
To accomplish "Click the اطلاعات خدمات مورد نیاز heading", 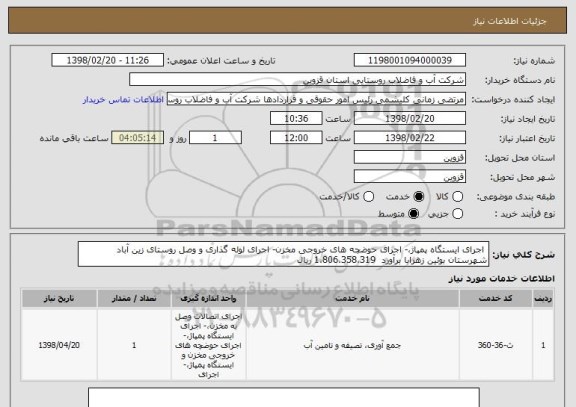I will click(501, 279).
